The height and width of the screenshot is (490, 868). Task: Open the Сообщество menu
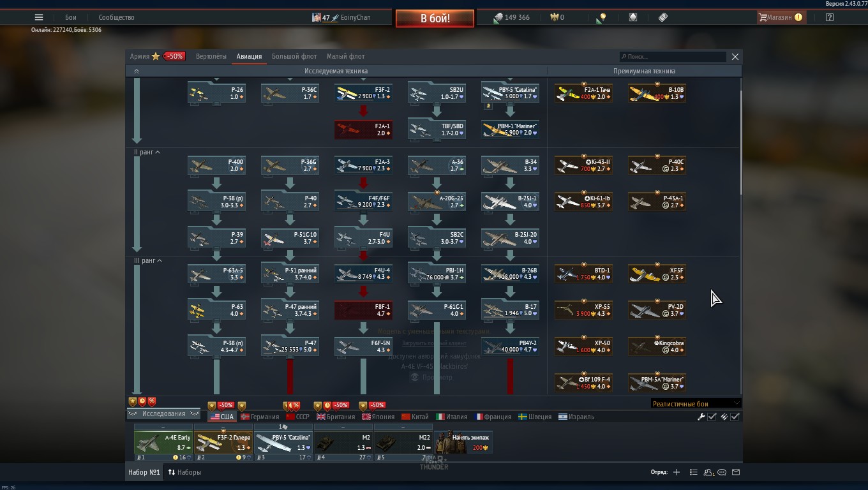[116, 18]
